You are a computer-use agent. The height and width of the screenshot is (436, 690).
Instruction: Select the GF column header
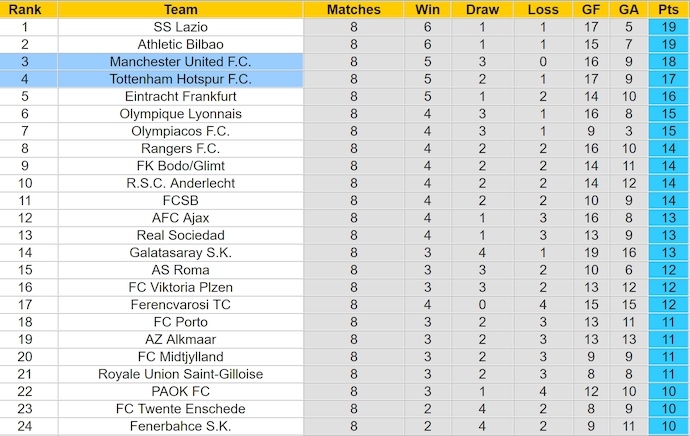coord(589,9)
